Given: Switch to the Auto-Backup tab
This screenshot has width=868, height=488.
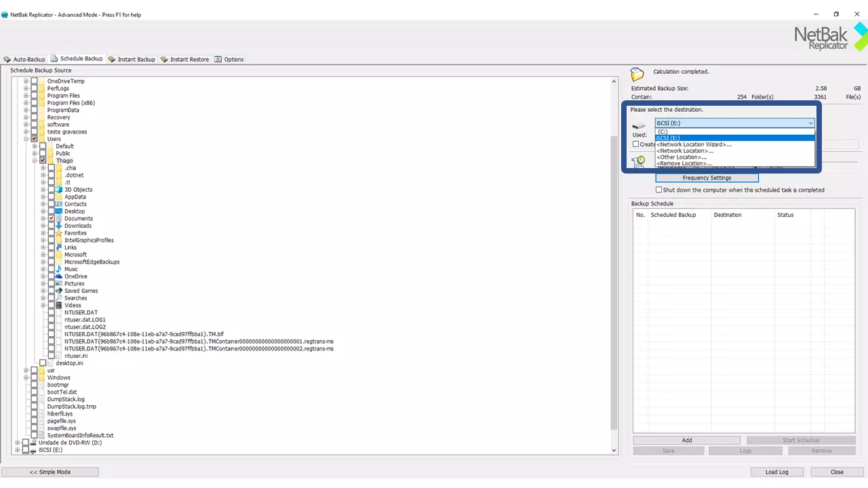Looking at the screenshot, I should [24, 59].
